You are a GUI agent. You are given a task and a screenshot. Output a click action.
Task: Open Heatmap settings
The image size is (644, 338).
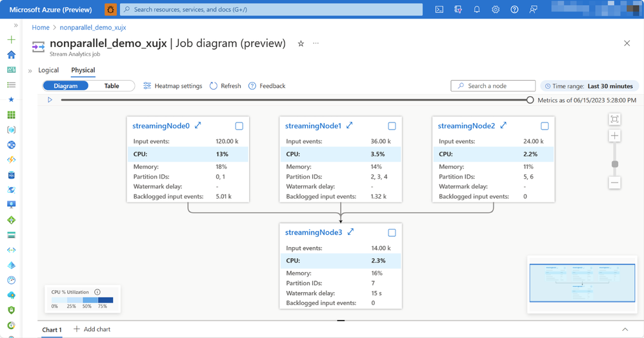172,86
